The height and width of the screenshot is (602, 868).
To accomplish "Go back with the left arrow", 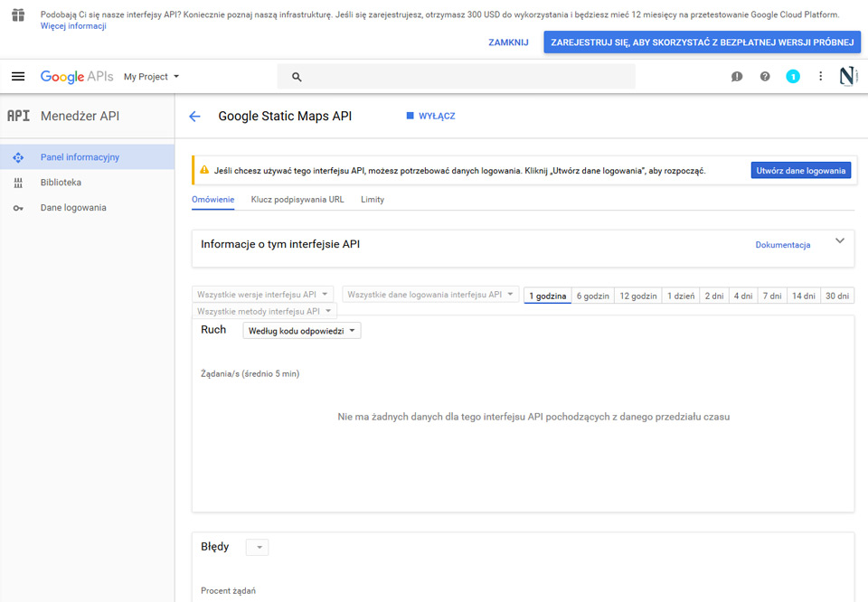I will (x=195, y=117).
